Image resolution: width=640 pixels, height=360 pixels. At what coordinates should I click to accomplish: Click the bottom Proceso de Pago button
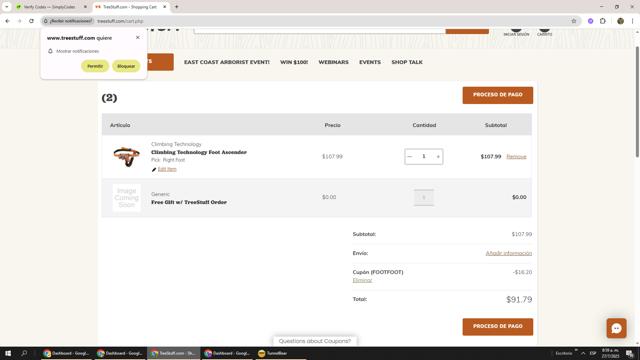point(498,327)
